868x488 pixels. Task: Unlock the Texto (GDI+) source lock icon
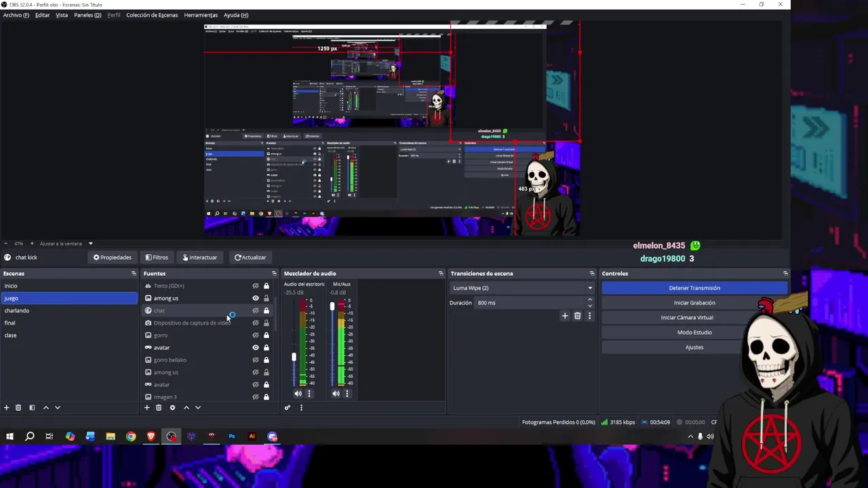[267, 286]
